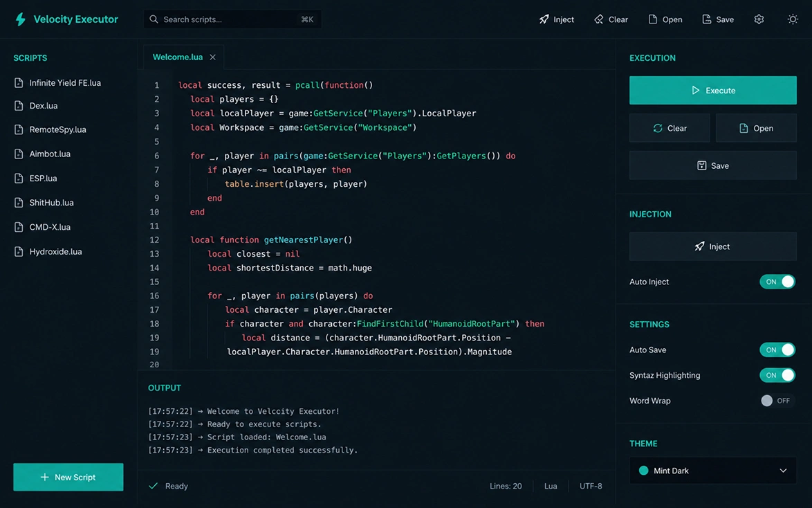Click file icon next to ESP.lua
The width and height of the screenshot is (812, 508).
(x=19, y=179)
